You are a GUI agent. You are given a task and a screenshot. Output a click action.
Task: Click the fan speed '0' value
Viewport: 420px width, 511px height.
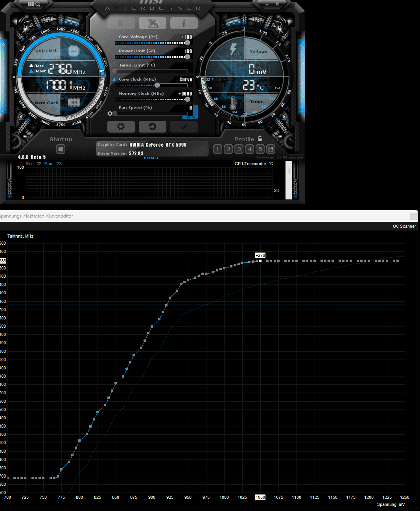point(191,108)
